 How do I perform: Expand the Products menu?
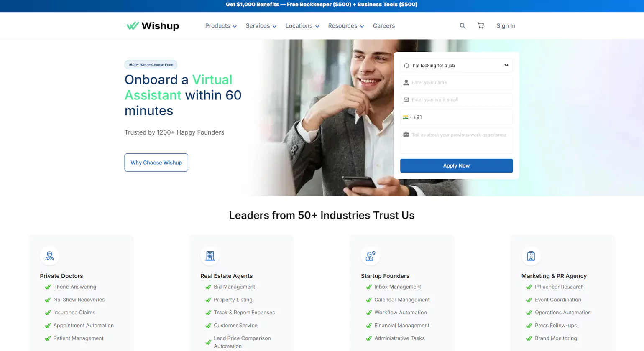coord(220,25)
